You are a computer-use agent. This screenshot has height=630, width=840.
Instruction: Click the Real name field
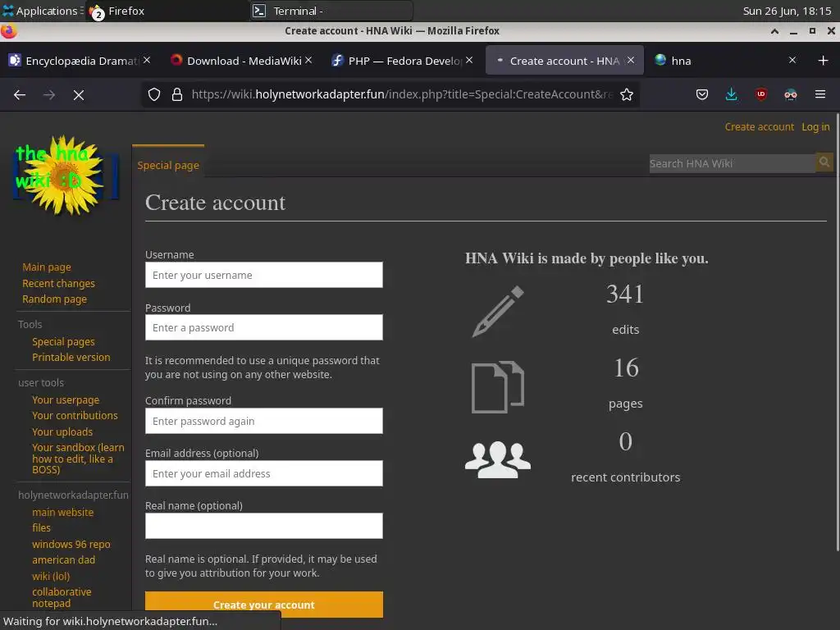[x=264, y=526]
